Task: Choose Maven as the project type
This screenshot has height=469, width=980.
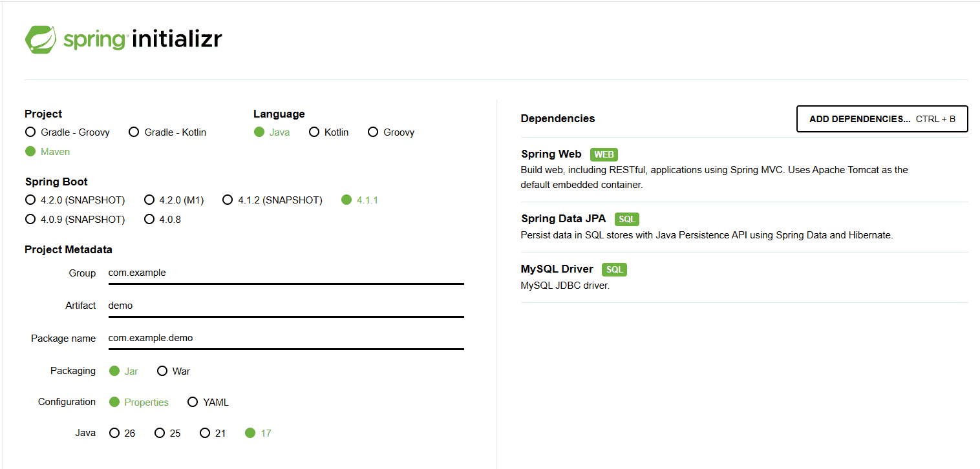Action: tap(47, 152)
